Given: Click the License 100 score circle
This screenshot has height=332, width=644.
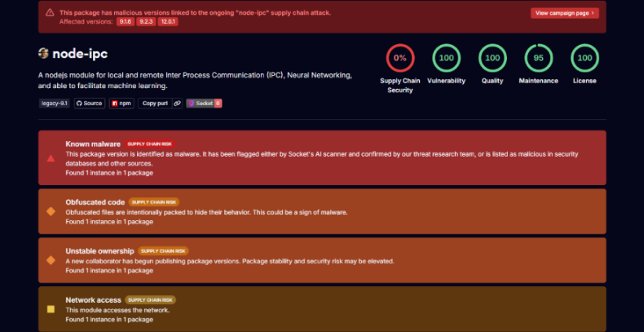Looking at the screenshot, I should (x=584, y=58).
